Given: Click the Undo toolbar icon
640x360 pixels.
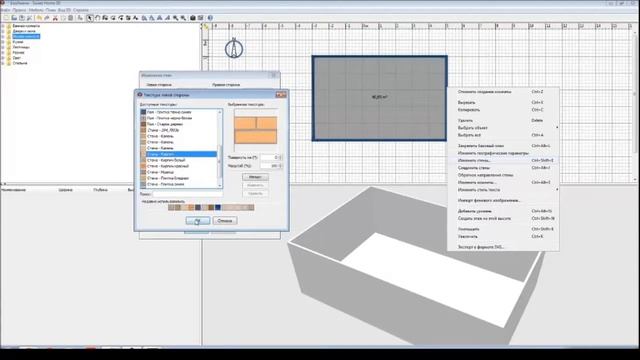Looking at the screenshot, I should (39, 18).
